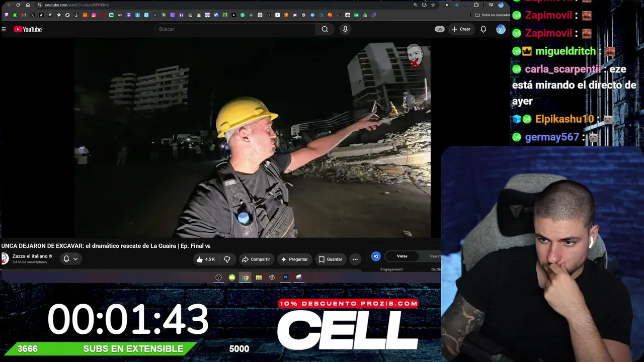644x362 pixels.
Task: Open the Google Drive bookmark icon
Action: (365, 15)
